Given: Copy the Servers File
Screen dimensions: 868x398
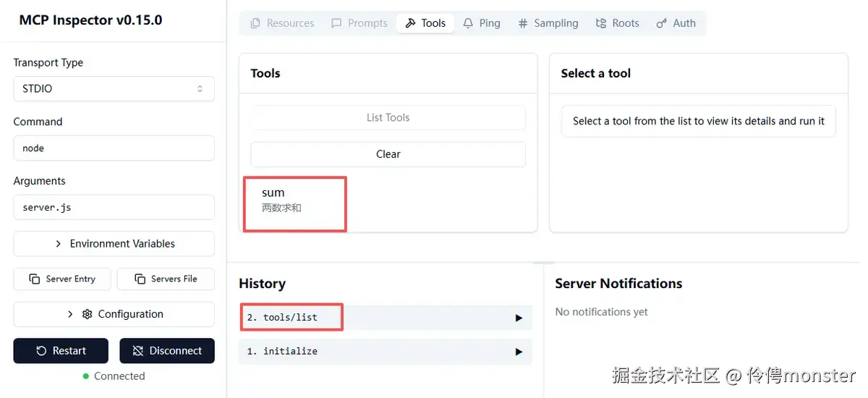Looking at the screenshot, I should tap(166, 279).
